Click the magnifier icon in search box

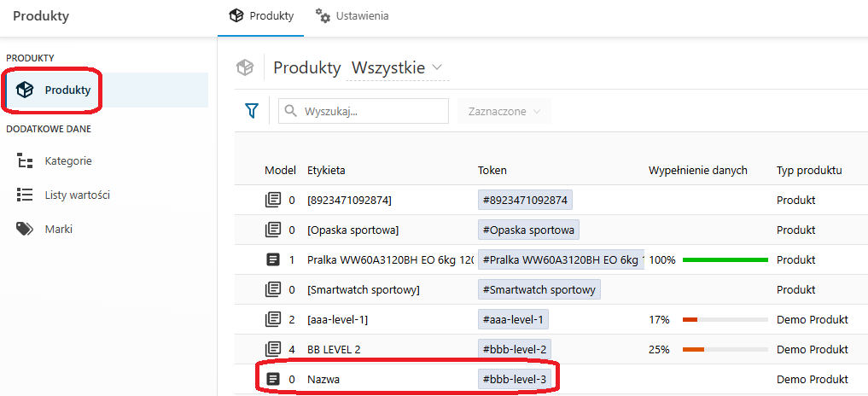[291, 111]
